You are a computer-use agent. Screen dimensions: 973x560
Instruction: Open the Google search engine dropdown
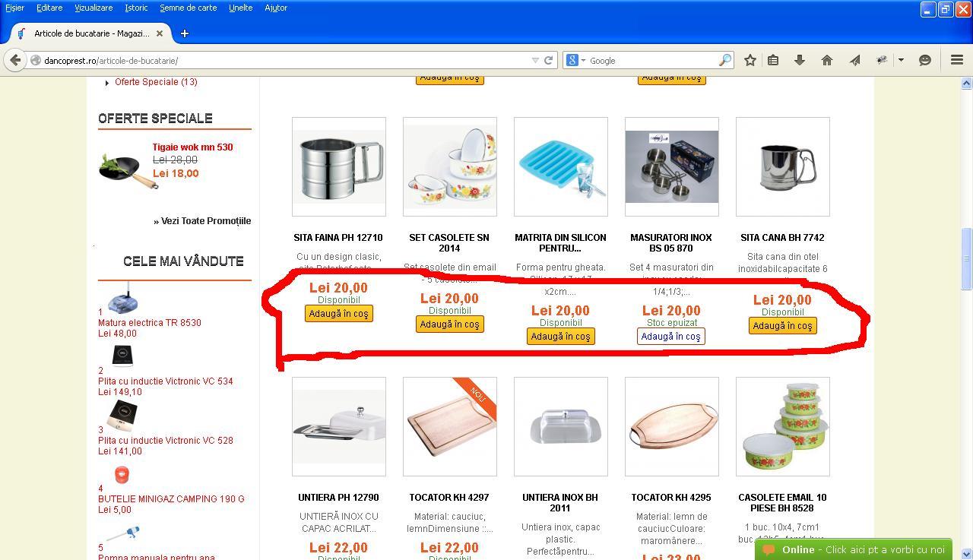pos(575,60)
